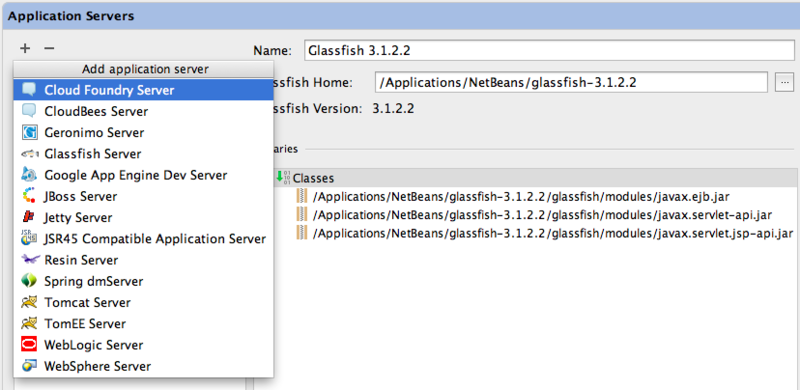800x390 pixels.
Task: Select Tomcat Server from the list
Action: [143, 303]
